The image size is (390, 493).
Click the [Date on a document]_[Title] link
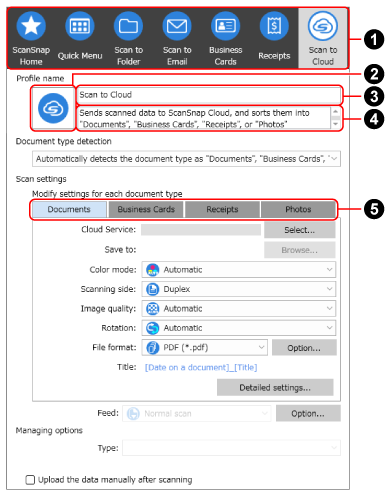coord(201,367)
